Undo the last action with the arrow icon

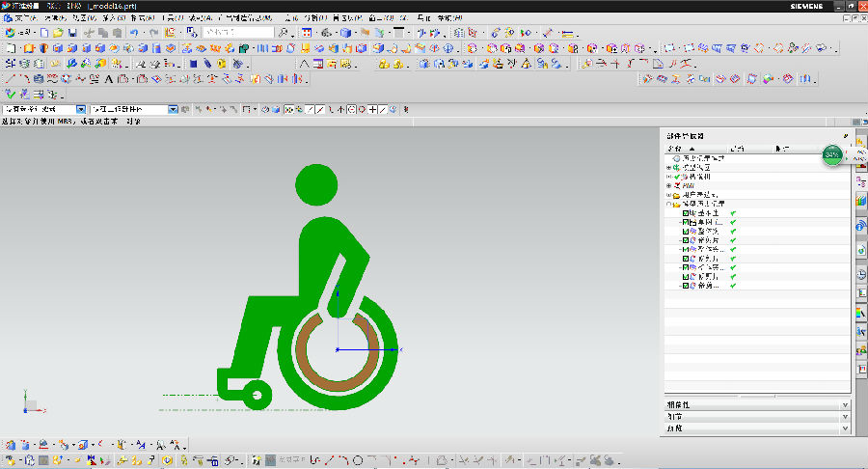click(x=133, y=33)
